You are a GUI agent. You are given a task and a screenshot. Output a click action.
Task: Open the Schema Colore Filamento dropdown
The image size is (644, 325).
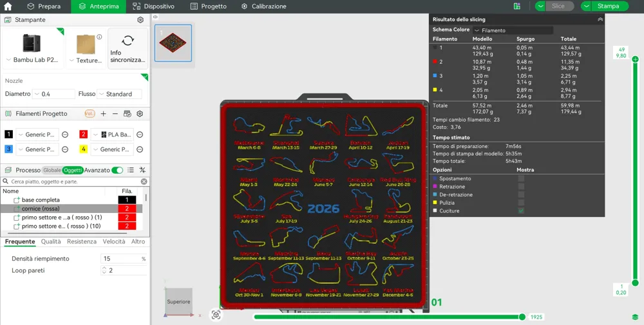(513, 30)
